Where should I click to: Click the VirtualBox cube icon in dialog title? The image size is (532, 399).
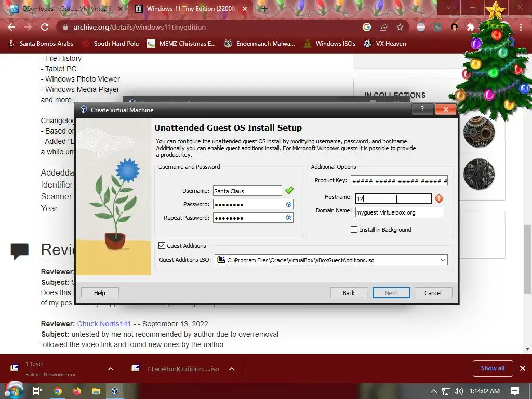click(x=84, y=110)
